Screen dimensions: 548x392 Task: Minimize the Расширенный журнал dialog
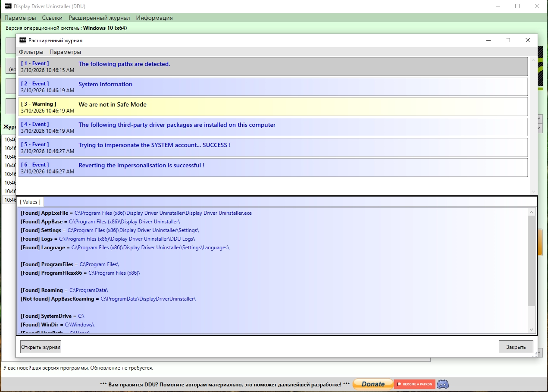489,40
